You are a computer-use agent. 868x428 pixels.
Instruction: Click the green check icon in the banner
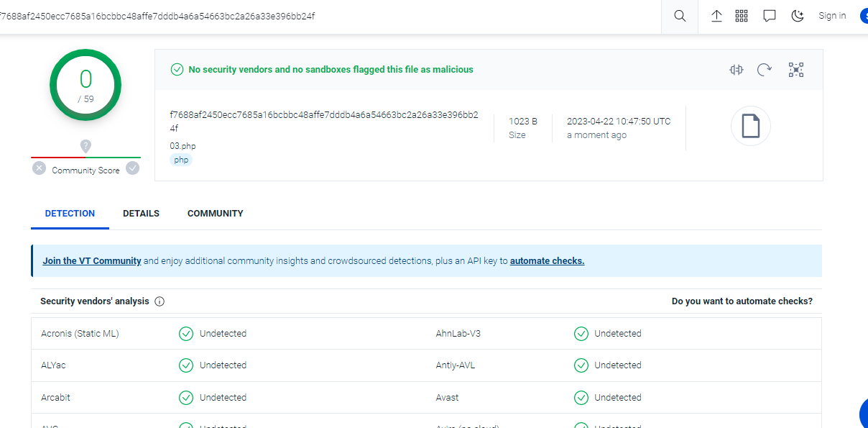tap(177, 70)
